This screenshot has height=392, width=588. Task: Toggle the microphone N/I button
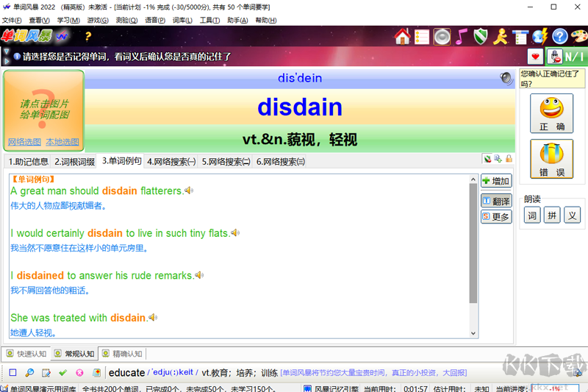(564, 57)
